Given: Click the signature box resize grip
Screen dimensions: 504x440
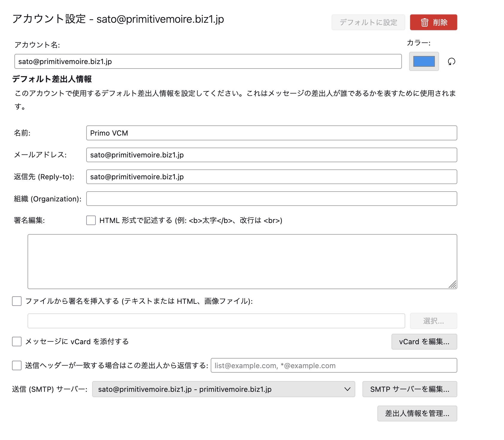Looking at the screenshot, I should click(x=453, y=285).
